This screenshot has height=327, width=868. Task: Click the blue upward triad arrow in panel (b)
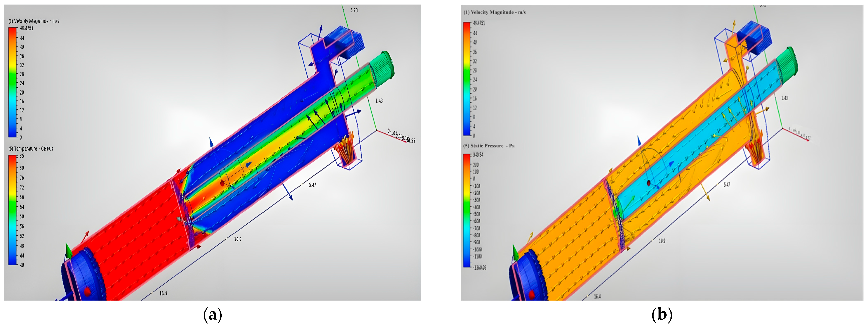(x=639, y=141)
